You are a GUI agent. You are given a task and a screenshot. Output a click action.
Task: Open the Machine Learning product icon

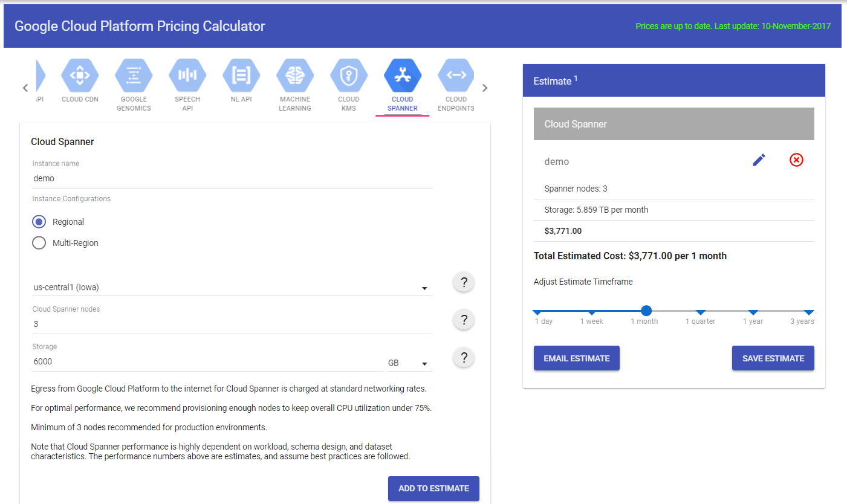[295, 76]
